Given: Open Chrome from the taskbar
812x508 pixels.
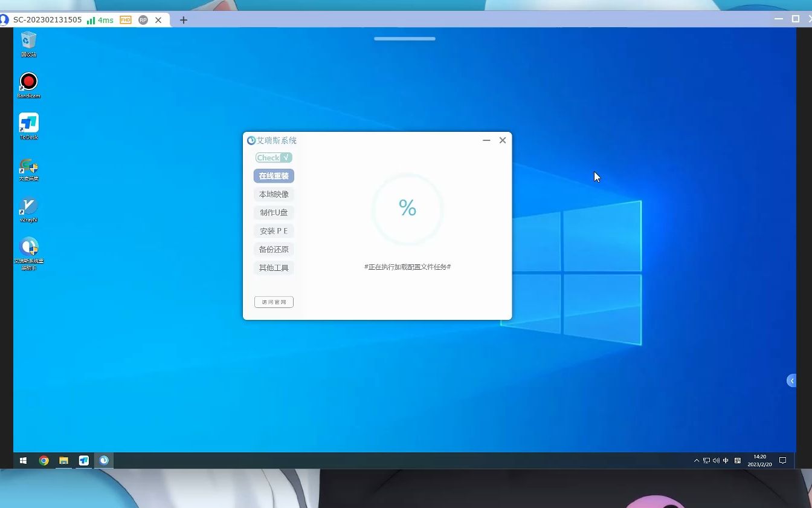Looking at the screenshot, I should click(43, 460).
